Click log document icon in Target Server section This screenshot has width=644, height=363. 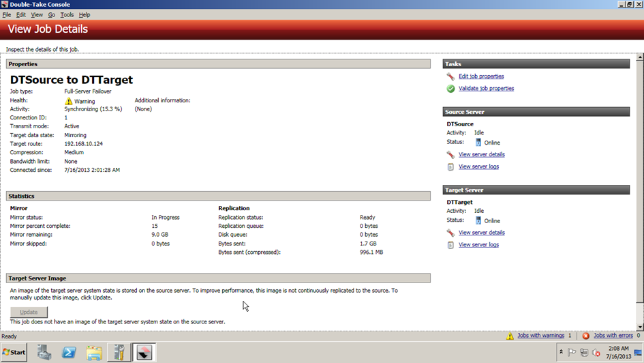pyautogui.click(x=450, y=245)
